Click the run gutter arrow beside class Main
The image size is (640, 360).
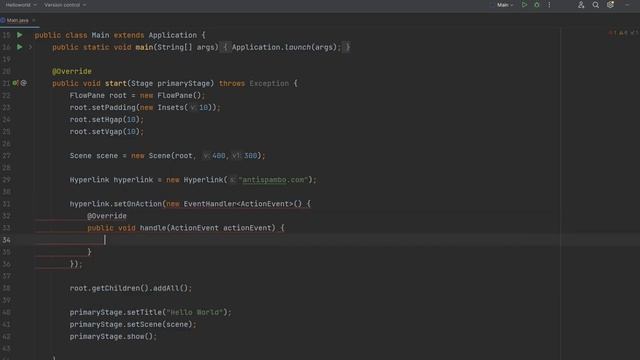pyautogui.click(x=20, y=35)
